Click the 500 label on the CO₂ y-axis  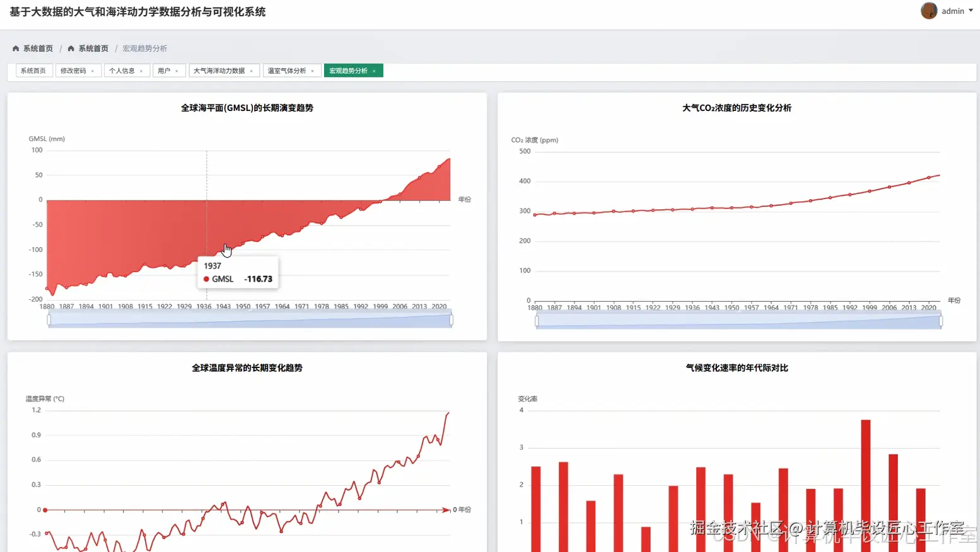525,151
